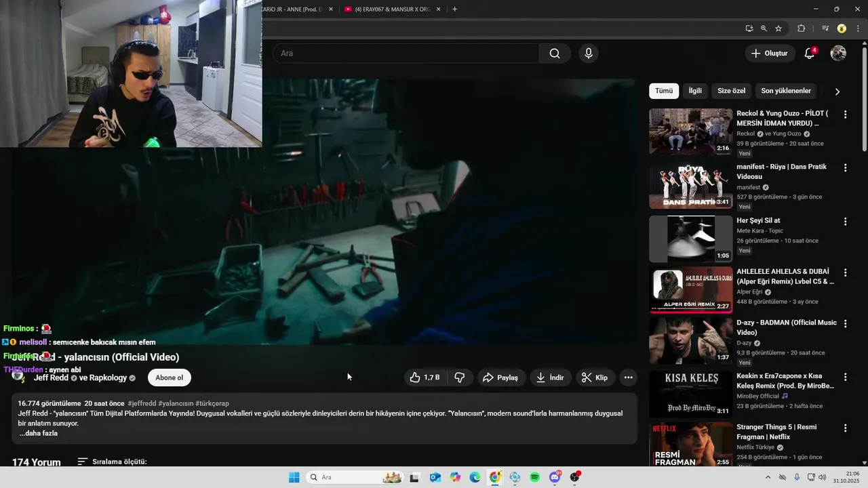Screen dimensions: 868x488
Task: Show hidden system tray icons
Action: click(768, 477)
